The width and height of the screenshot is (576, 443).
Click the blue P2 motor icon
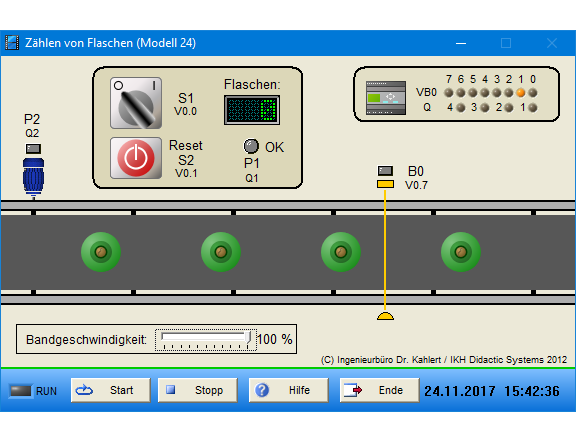pos(33,177)
